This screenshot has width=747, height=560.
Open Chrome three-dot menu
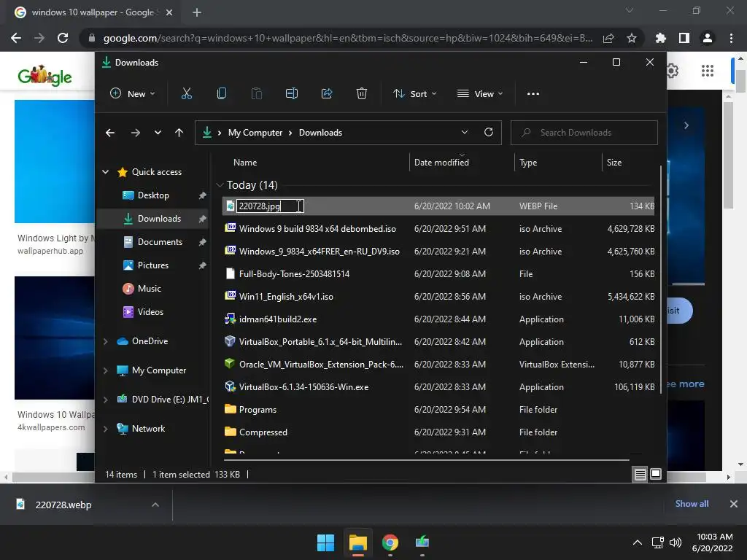[731, 38]
